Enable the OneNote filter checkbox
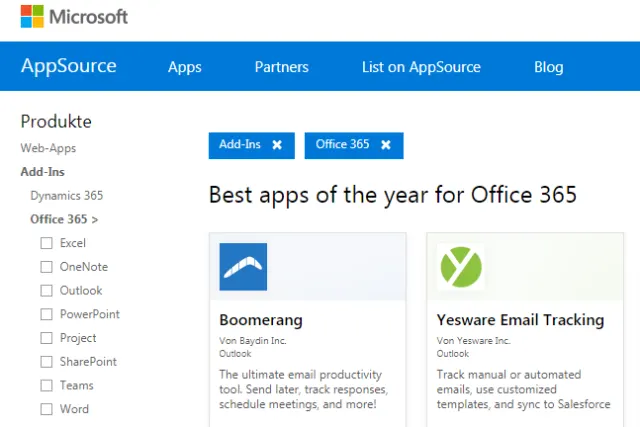640x427 pixels. click(x=46, y=267)
